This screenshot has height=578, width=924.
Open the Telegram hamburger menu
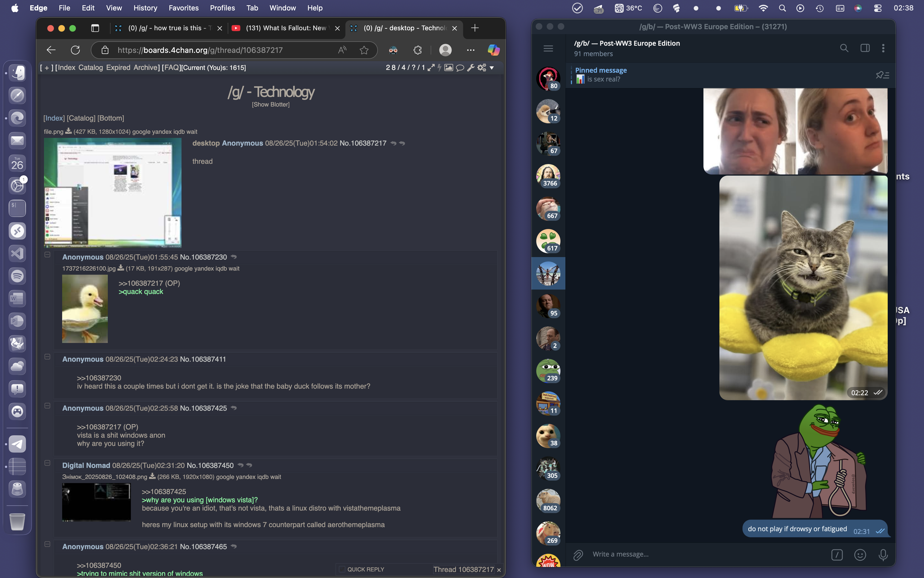click(548, 48)
